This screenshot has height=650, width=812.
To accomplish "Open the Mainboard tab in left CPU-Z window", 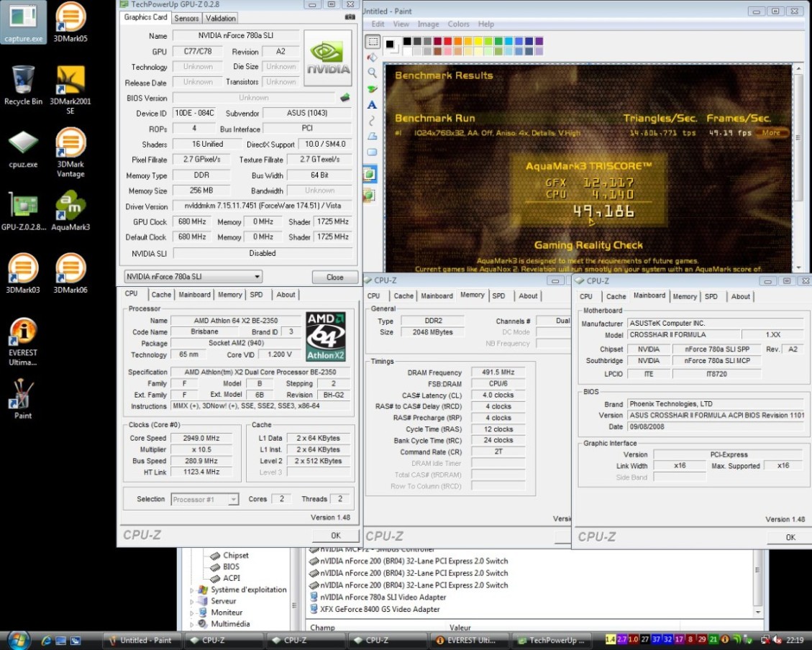I will [x=194, y=295].
